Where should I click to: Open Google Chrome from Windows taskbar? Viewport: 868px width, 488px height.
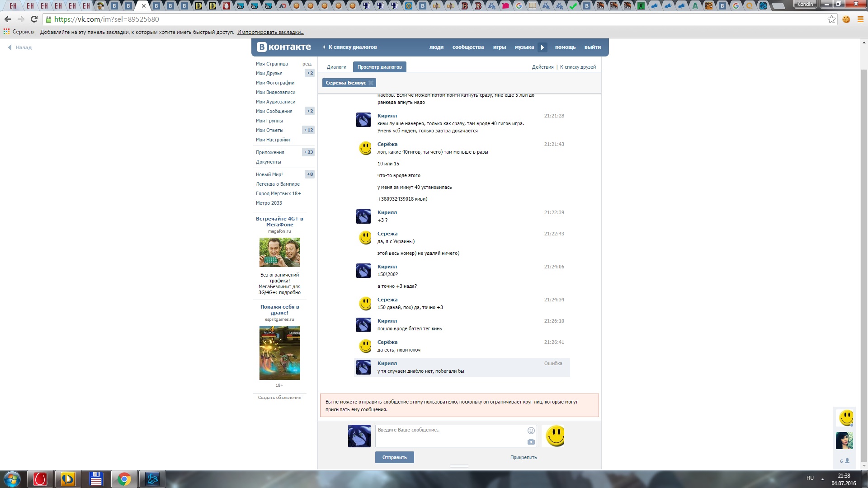(x=124, y=479)
